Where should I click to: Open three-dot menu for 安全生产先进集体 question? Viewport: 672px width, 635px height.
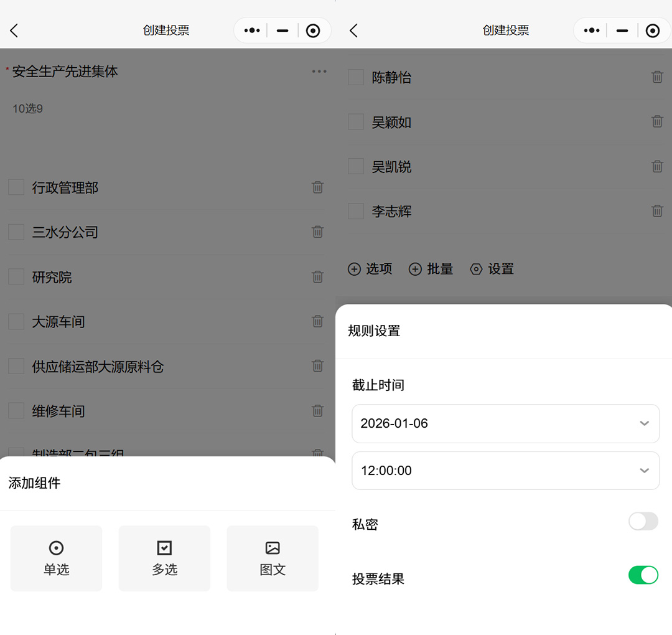pos(319,72)
